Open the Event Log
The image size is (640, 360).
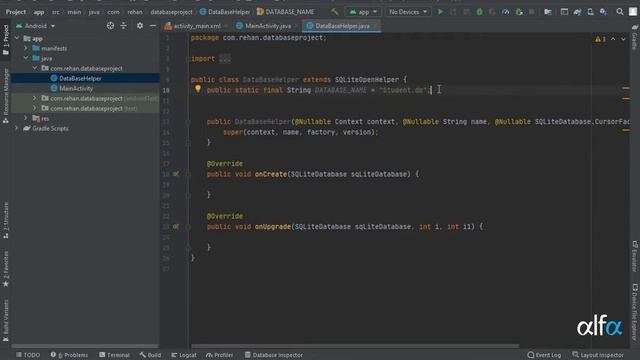click(x=544, y=355)
